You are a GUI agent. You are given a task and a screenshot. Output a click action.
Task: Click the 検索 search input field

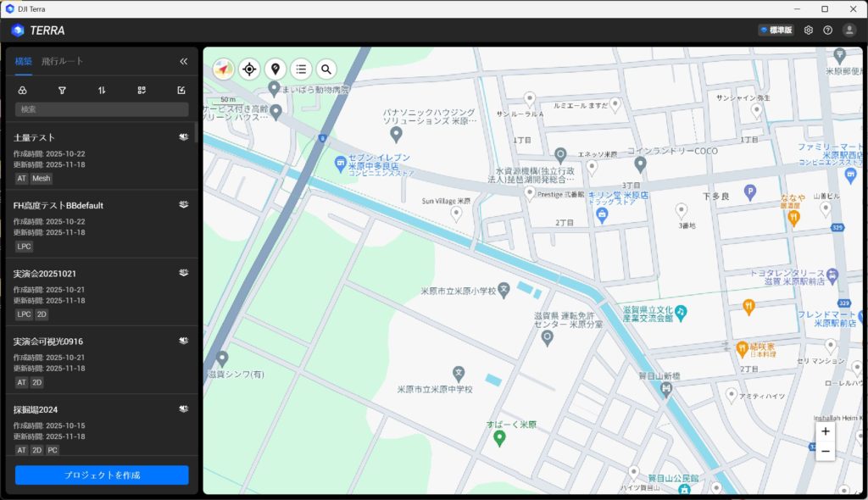coord(102,109)
